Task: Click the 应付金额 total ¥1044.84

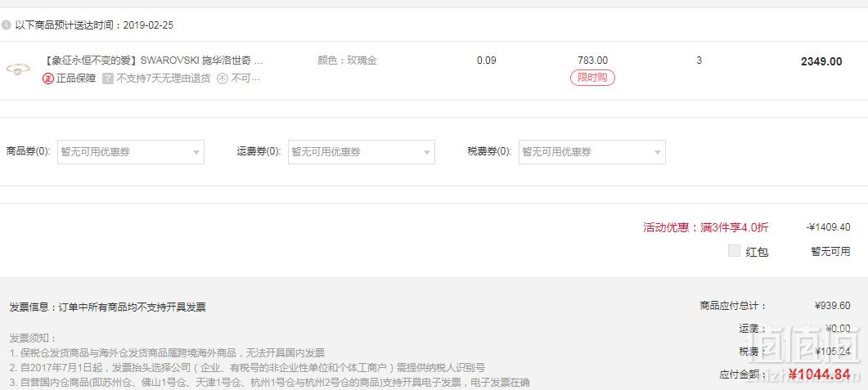Action: (819, 374)
